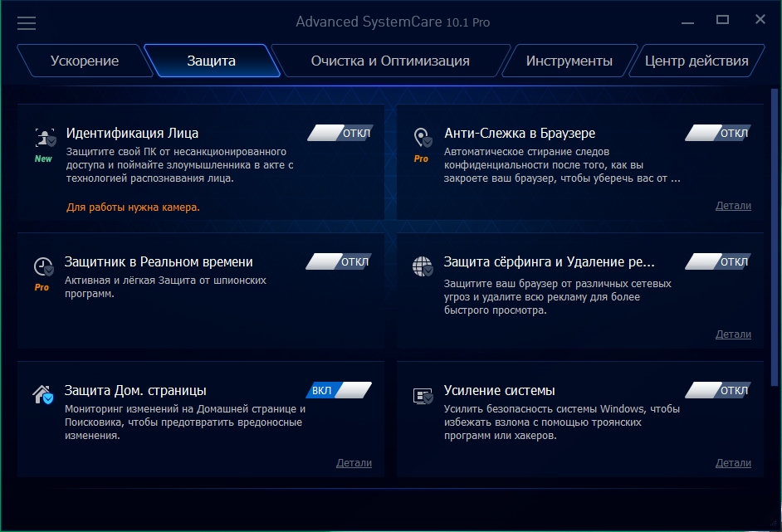Switch to the Ускорение tab

85,61
